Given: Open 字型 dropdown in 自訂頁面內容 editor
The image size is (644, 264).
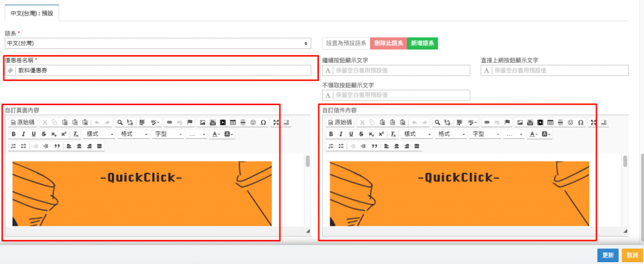Looking at the screenshot, I should [167, 134].
